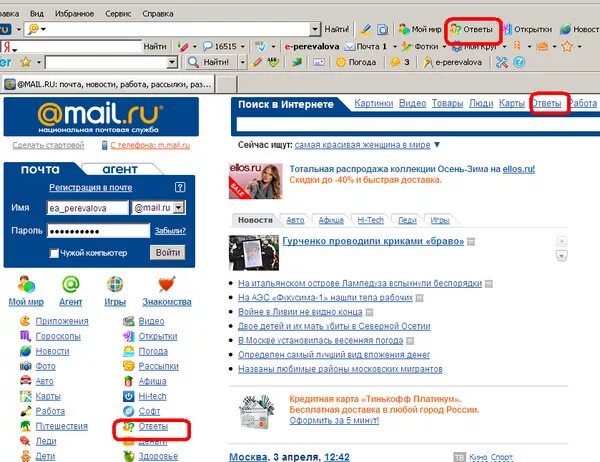Click Сделать стартовой link

[x=48, y=145]
